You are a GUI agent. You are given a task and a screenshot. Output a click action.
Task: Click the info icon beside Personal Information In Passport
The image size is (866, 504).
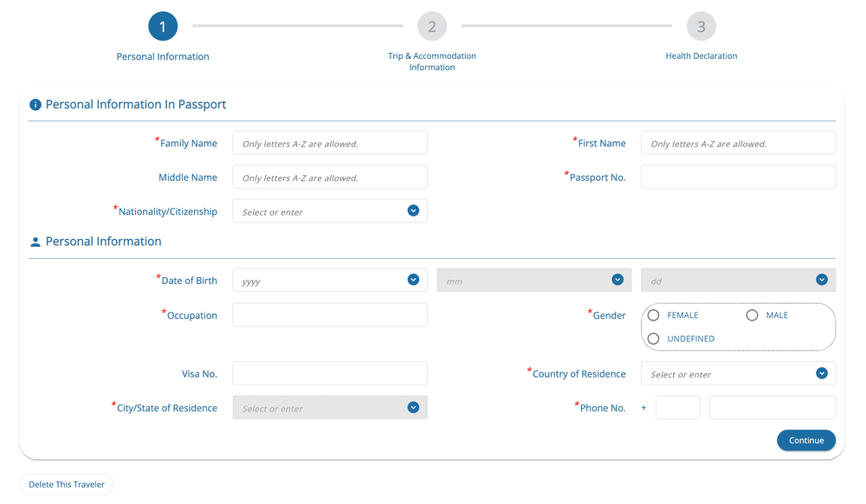36,104
